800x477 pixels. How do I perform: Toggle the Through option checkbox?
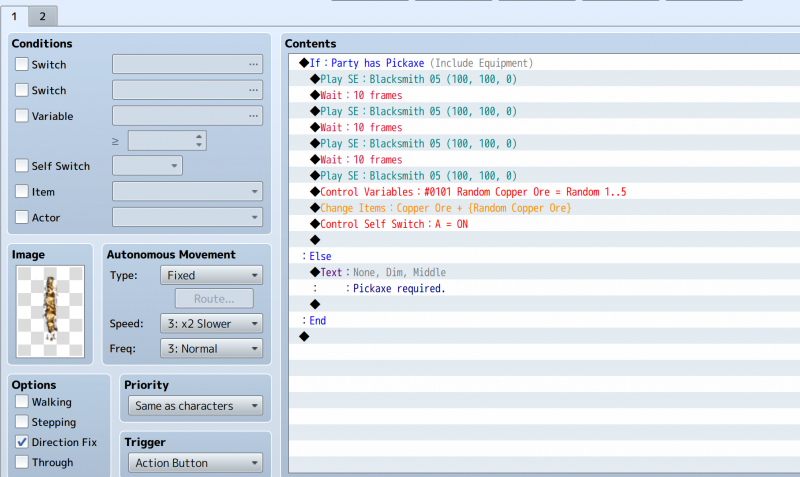(x=21, y=462)
